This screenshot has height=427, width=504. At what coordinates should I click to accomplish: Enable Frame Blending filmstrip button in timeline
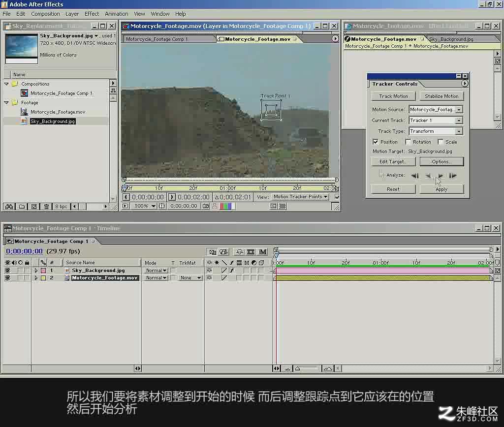coord(251,252)
